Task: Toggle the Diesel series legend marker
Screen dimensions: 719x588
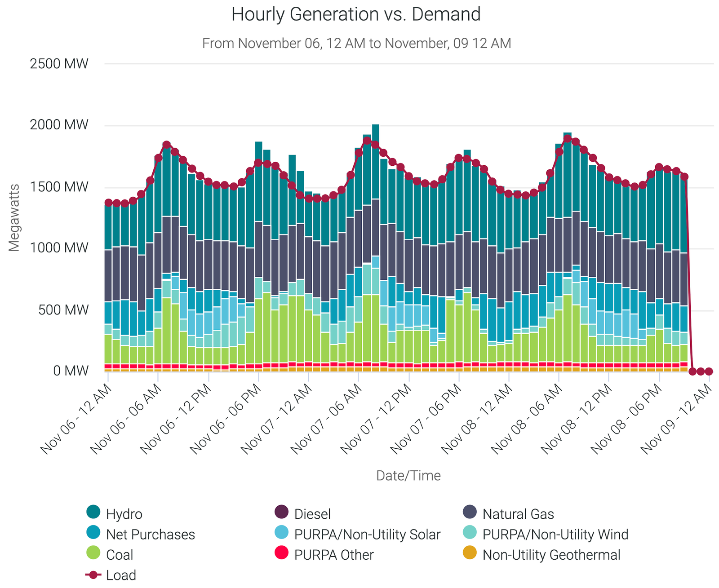Action: pos(281,512)
